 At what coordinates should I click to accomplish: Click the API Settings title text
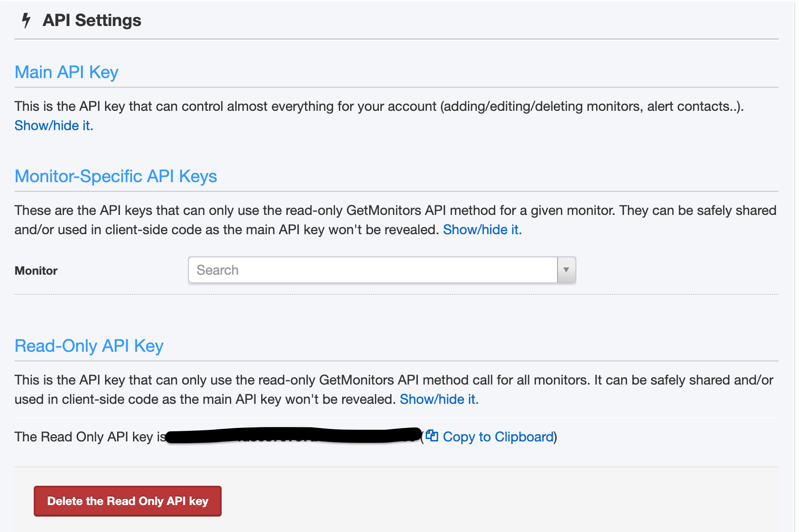92,20
